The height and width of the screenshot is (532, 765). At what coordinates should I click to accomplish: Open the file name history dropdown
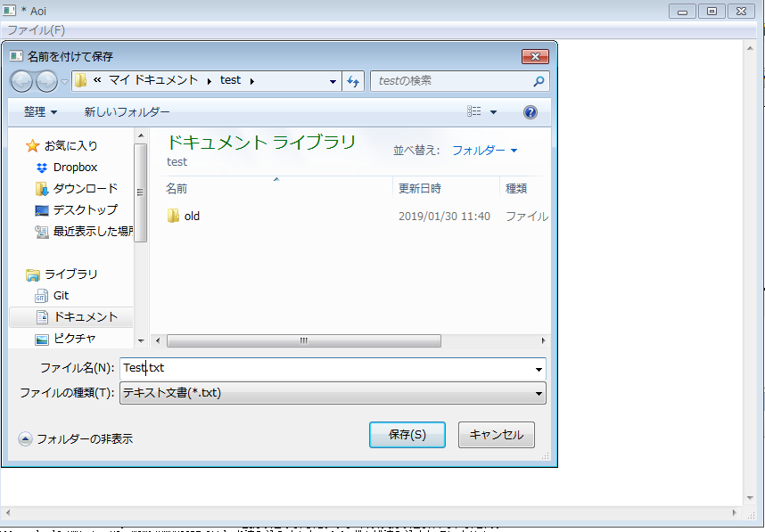click(539, 369)
